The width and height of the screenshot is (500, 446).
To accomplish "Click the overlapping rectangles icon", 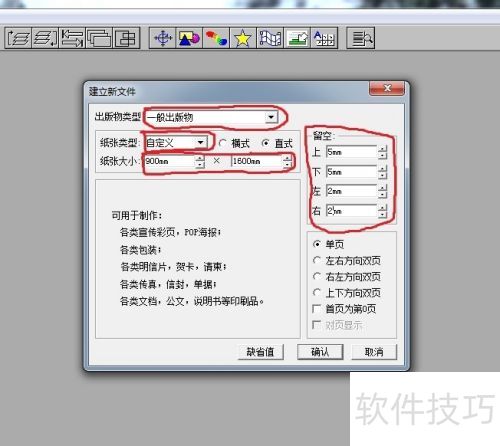I will click(x=99, y=38).
